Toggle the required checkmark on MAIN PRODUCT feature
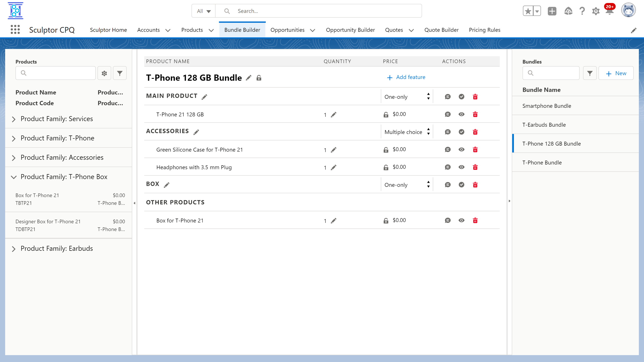Viewport: 644px width, 362px height. [461, 96]
